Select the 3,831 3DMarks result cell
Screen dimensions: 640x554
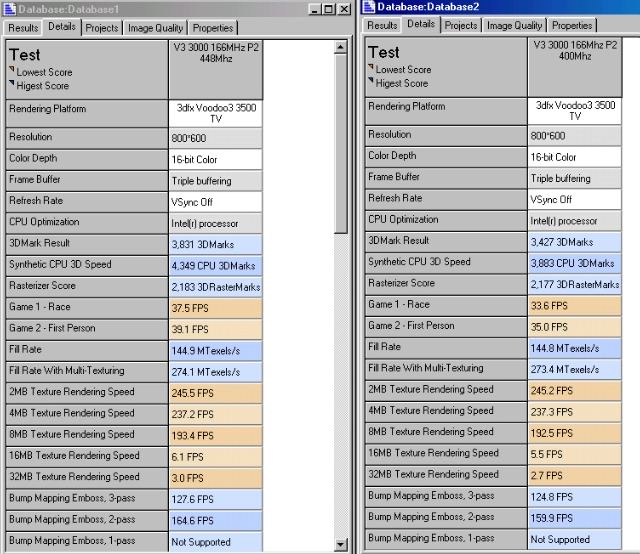pyautogui.click(x=215, y=241)
